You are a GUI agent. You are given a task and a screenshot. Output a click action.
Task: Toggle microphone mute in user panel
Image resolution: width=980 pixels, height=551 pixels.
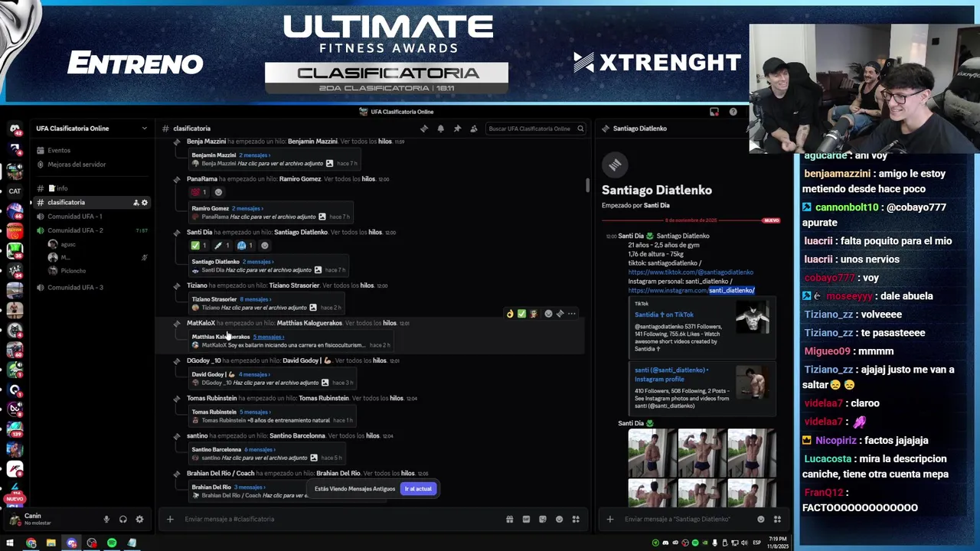pos(106,520)
